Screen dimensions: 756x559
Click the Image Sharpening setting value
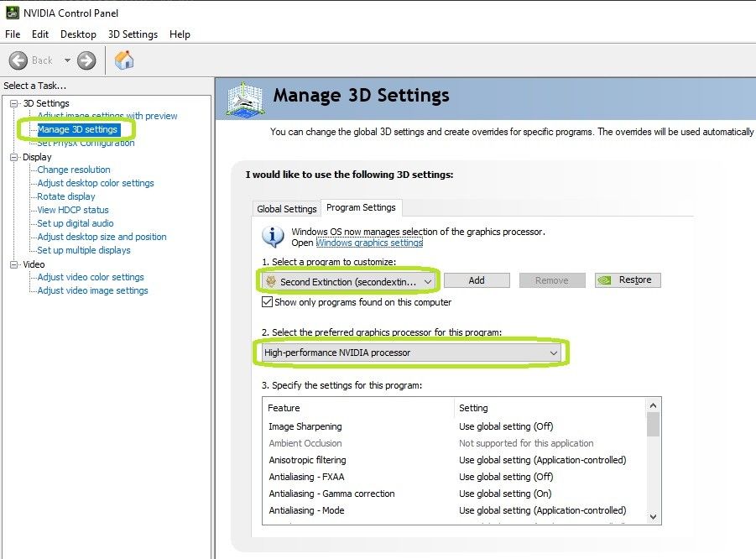(506, 426)
